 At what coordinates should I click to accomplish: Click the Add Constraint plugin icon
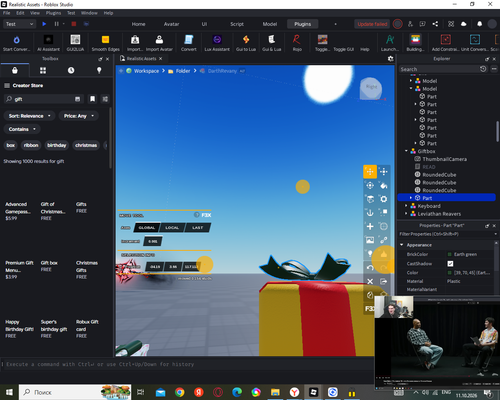click(446, 40)
